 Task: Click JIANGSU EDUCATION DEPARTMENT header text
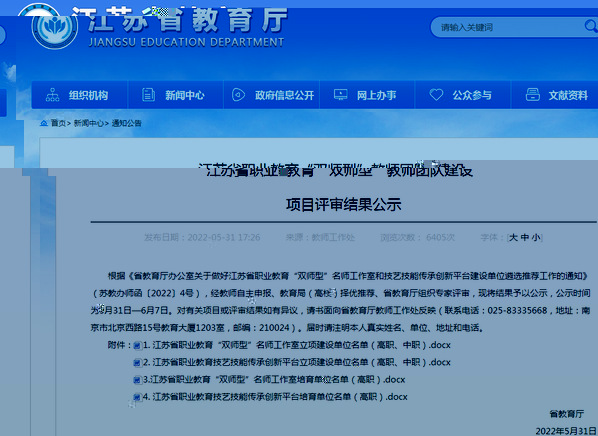click(x=186, y=42)
